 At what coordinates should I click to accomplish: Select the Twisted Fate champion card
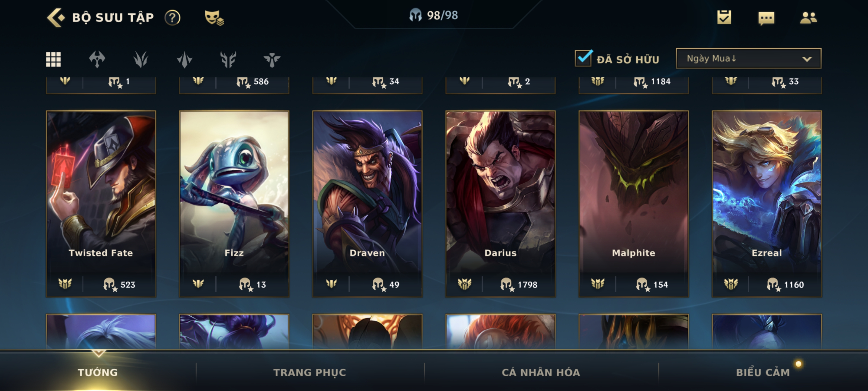(x=101, y=204)
